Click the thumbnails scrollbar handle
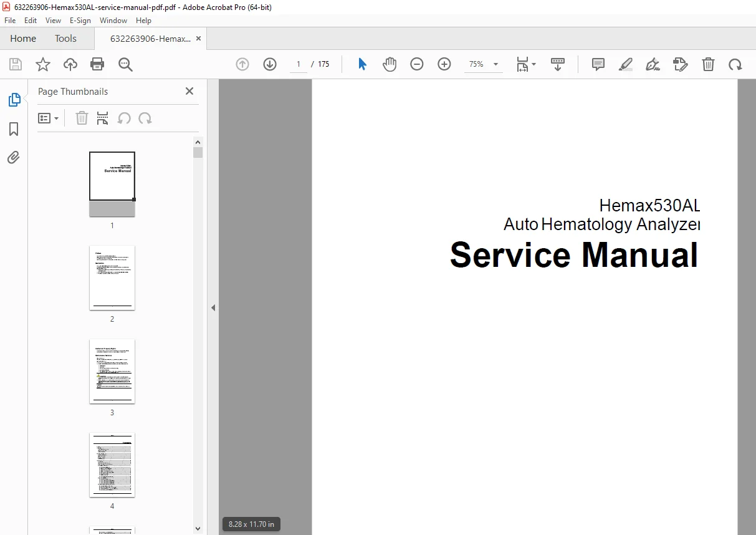Viewport: 756px width, 535px height. 198,152
